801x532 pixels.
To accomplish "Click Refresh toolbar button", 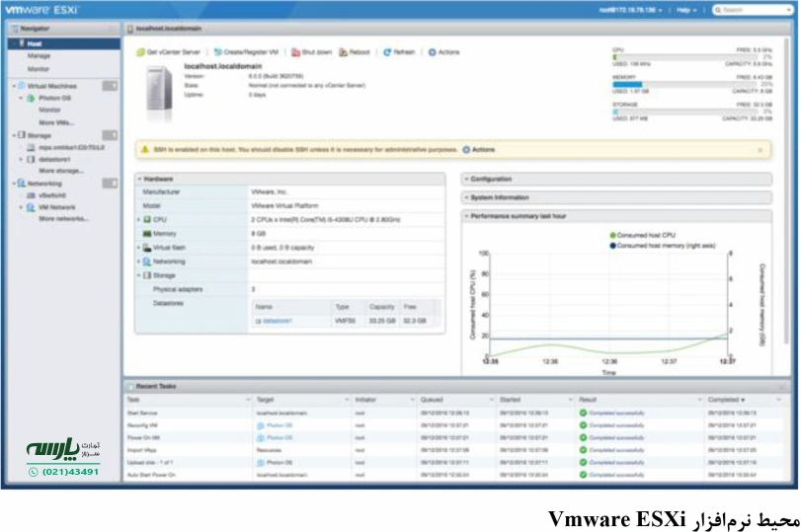I will pyautogui.click(x=399, y=52).
